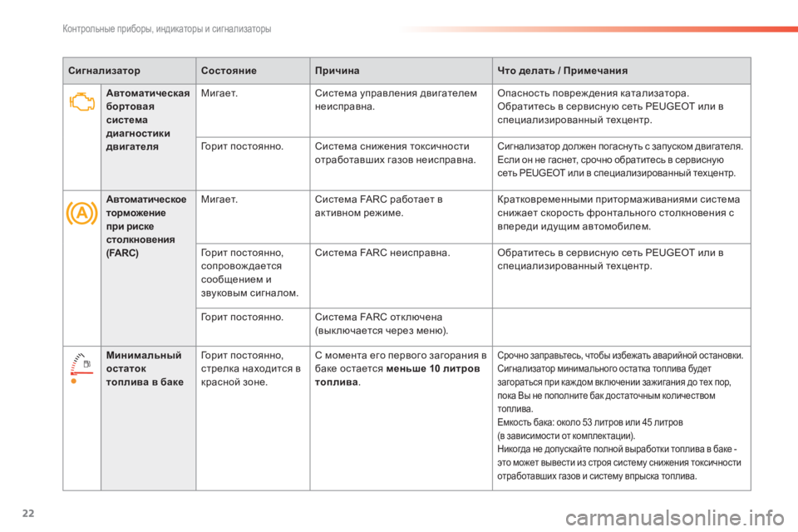The width and height of the screenshot is (798, 532).
Task: Click 'Горит постоянно.' beside 'Система FARC отключена'
Action: pos(242,318)
